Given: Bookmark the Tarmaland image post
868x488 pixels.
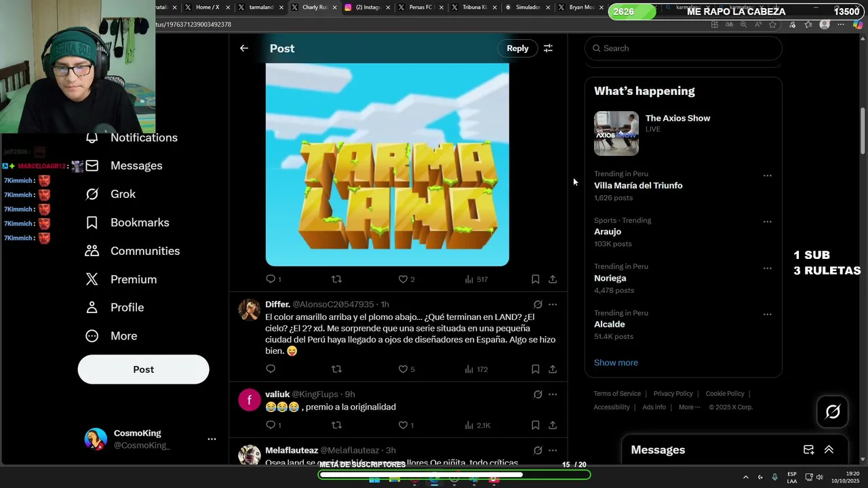Looking at the screenshot, I should (x=535, y=279).
